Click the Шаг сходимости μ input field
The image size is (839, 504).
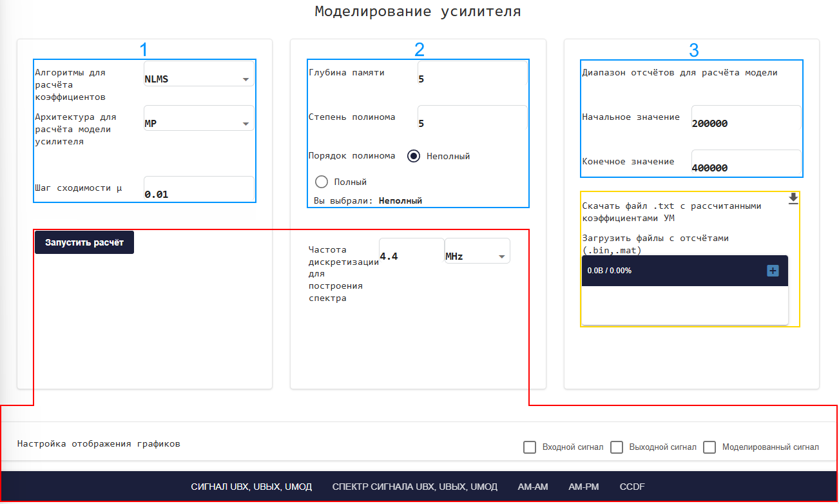tap(198, 189)
